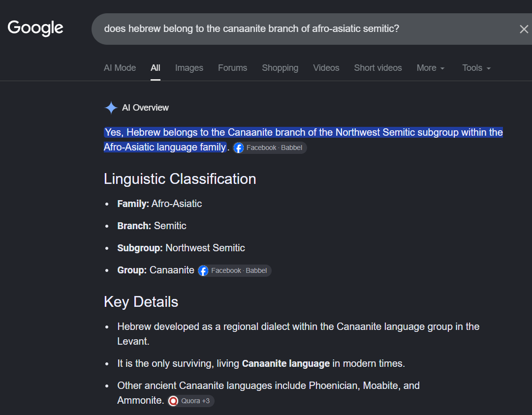Click the 'Group: Canaanite' text
This screenshot has height=415, width=532.
tap(156, 270)
